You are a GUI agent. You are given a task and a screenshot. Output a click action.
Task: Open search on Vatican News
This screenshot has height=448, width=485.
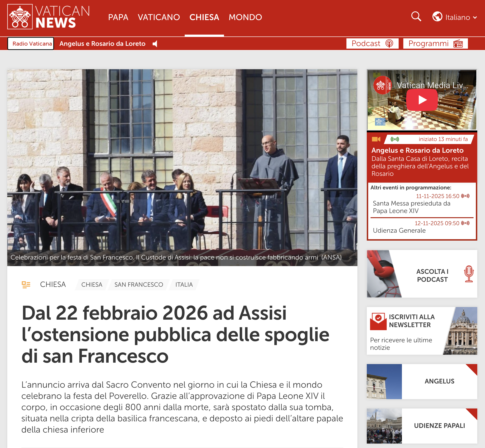click(x=416, y=17)
